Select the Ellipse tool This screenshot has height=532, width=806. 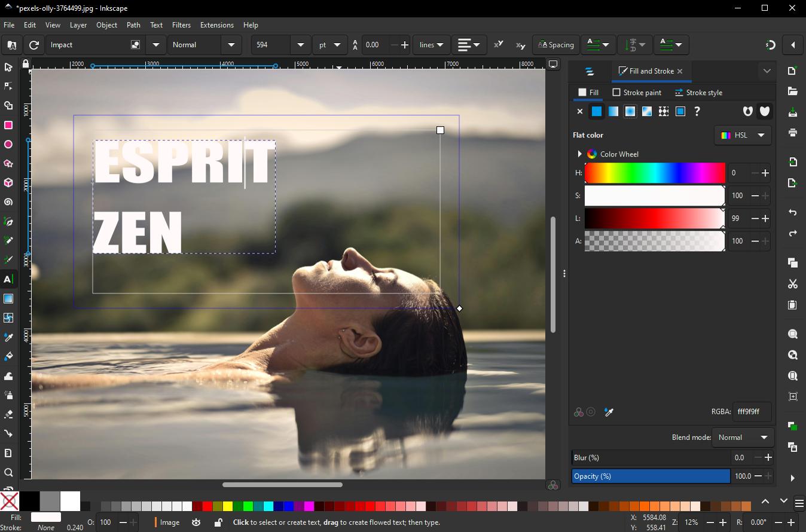pyautogui.click(x=8, y=144)
